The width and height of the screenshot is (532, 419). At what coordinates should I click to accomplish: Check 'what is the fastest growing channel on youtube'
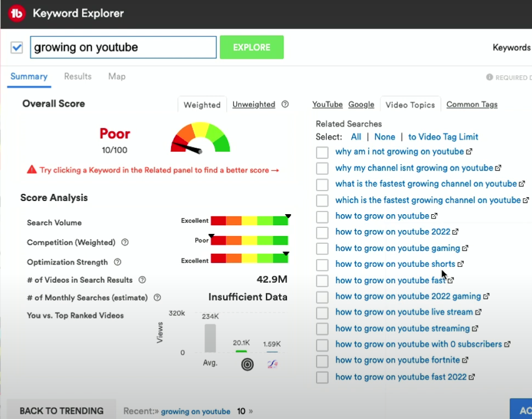(322, 185)
